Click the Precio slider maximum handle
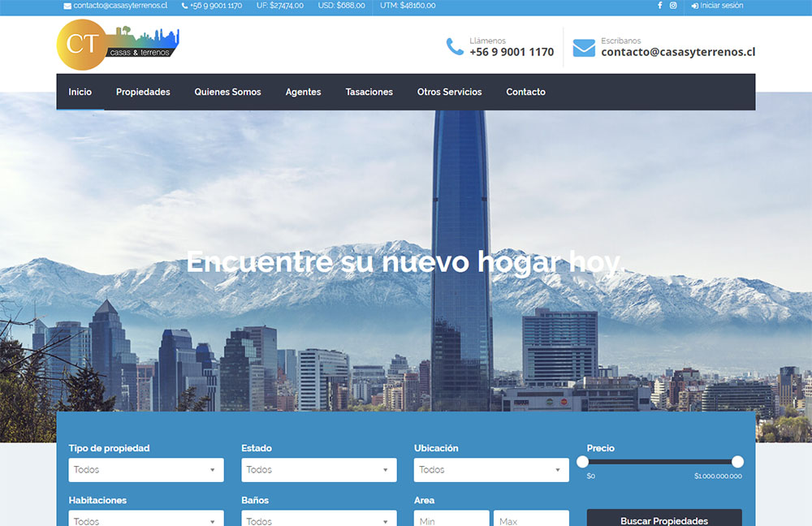The height and width of the screenshot is (526, 812). (737, 462)
